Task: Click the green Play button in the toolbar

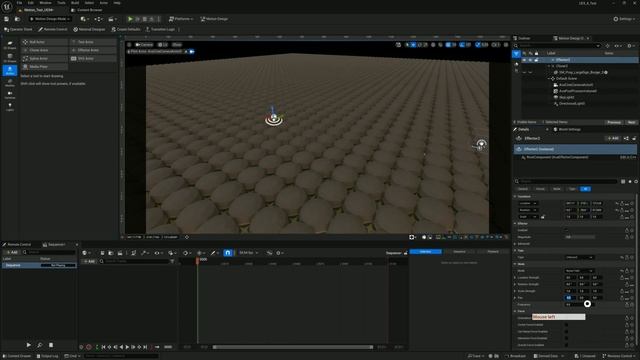Action: tap(130, 19)
